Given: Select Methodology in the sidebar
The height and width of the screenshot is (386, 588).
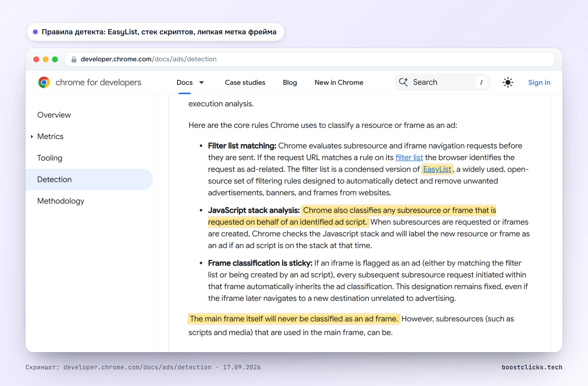Looking at the screenshot, I should point(61,201).
